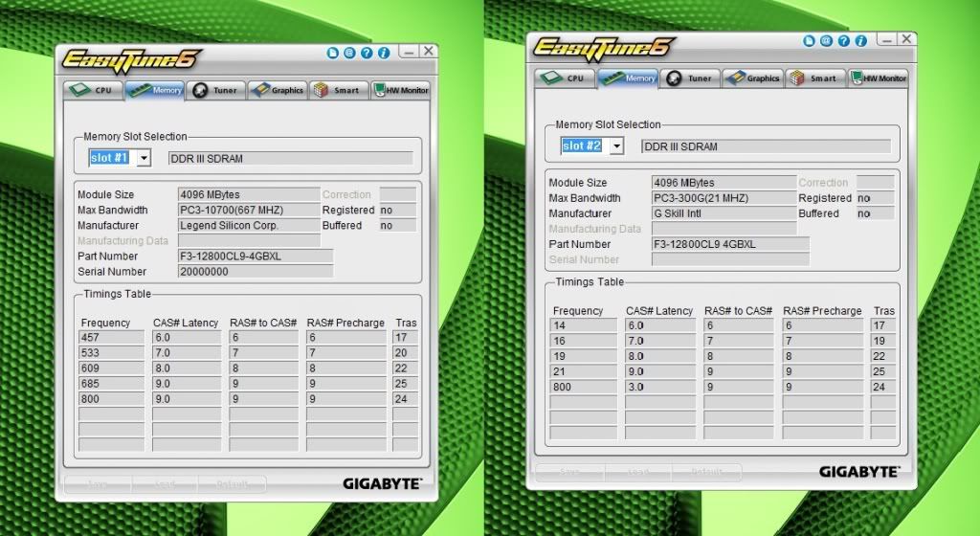Click DDR III SDRAM field in left window

pos(291,158)
